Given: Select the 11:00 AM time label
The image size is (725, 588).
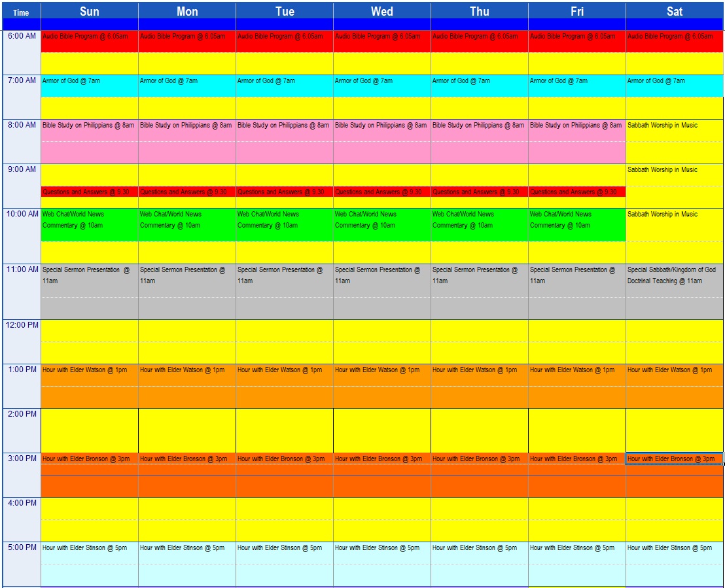Looking at the screenshot, I should pyautogui.click(x=22, y=269).
